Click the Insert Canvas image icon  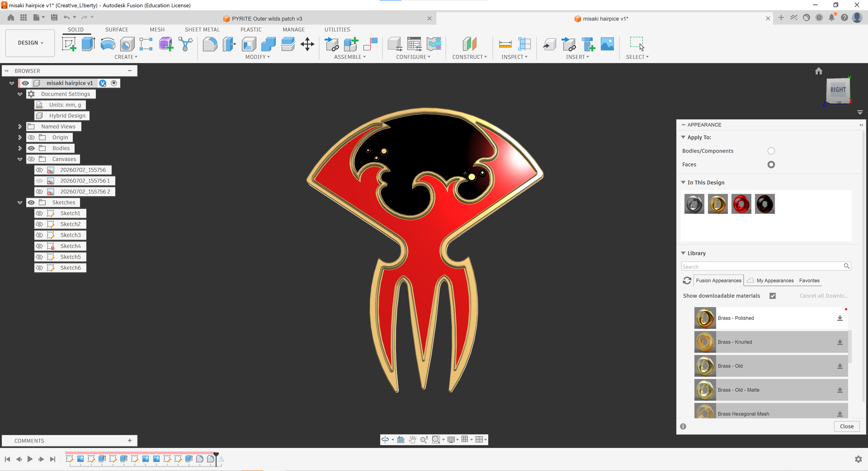(x=607, y=44)
